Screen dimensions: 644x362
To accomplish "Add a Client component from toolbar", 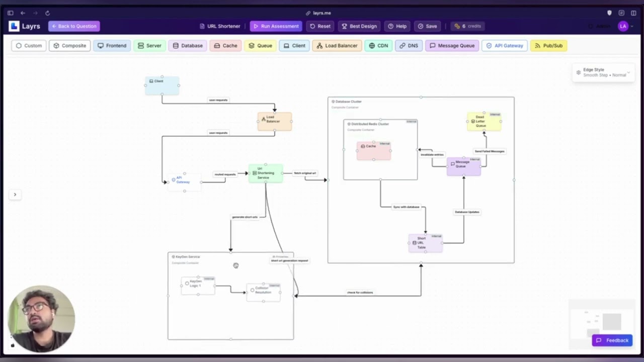I will 294,46.
